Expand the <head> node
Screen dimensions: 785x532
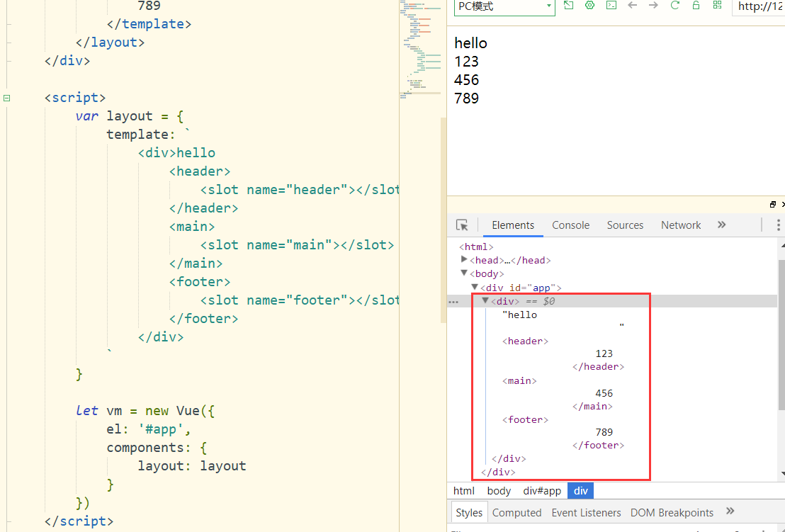click(x=464, y=259)
